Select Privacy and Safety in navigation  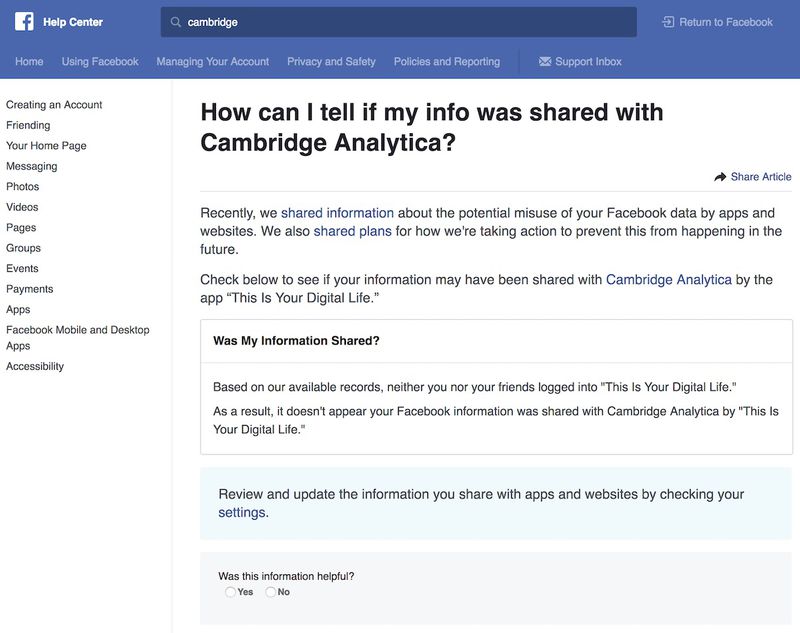click(330, 61)
